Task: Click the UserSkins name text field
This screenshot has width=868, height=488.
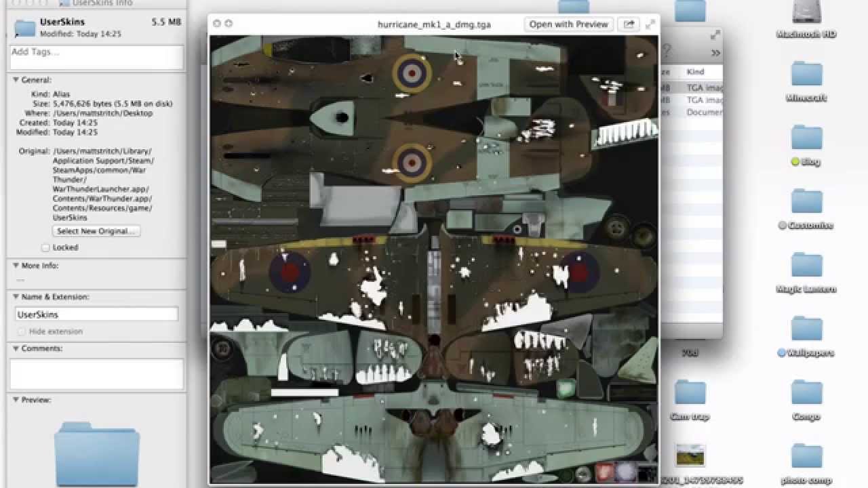Action: [x=96, y=314]
